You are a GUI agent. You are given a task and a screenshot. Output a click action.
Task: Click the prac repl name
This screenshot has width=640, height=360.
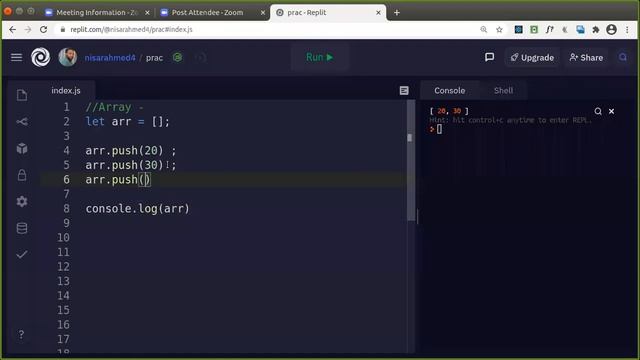(x=154, y=58)
